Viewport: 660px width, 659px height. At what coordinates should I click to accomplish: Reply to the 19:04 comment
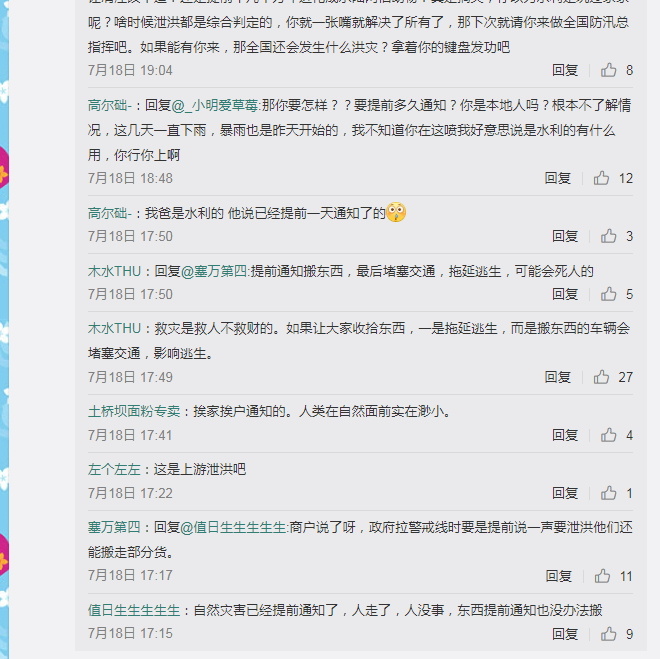[x=565, y=70]
